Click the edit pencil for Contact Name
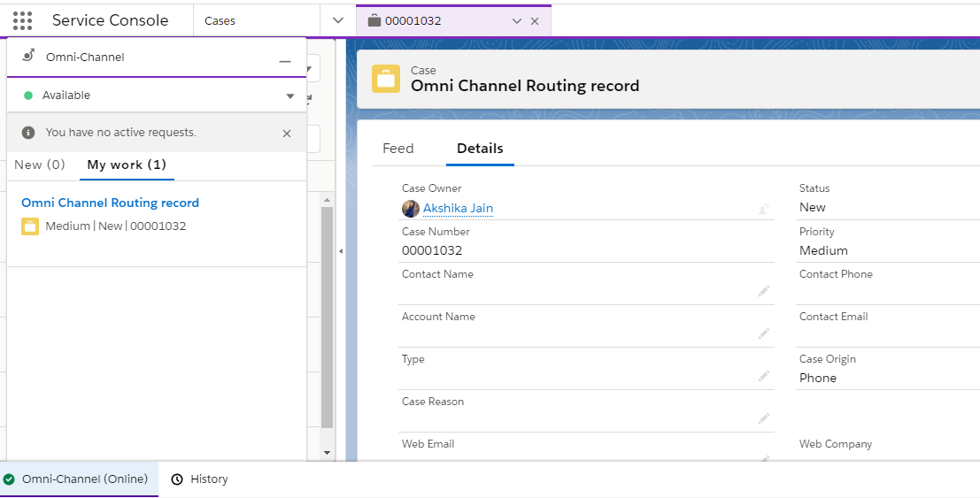 tap(763, 291)
